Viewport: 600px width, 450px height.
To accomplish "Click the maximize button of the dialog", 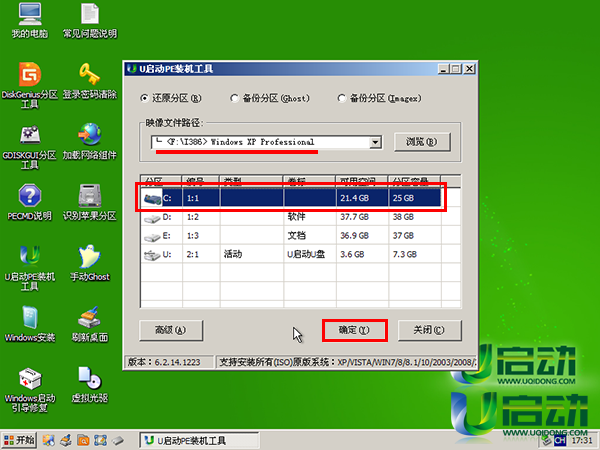I will [x=455, y=69].
